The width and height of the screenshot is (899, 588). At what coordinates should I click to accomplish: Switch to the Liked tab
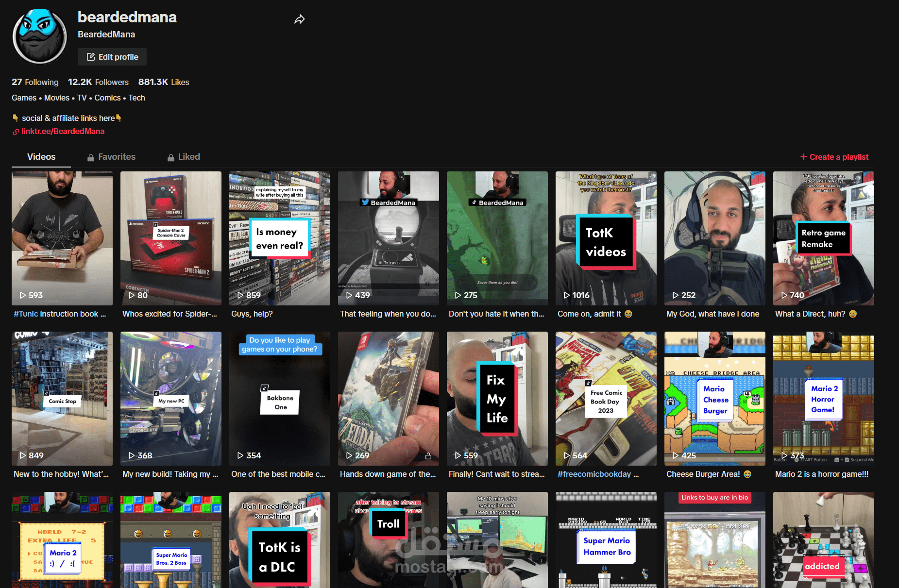coord(184,157)
